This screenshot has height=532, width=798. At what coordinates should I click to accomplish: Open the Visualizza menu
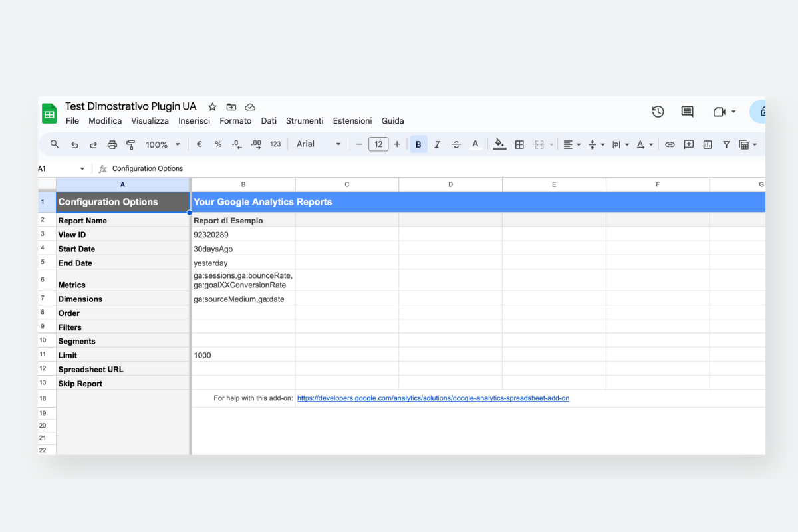click(150, 121)
